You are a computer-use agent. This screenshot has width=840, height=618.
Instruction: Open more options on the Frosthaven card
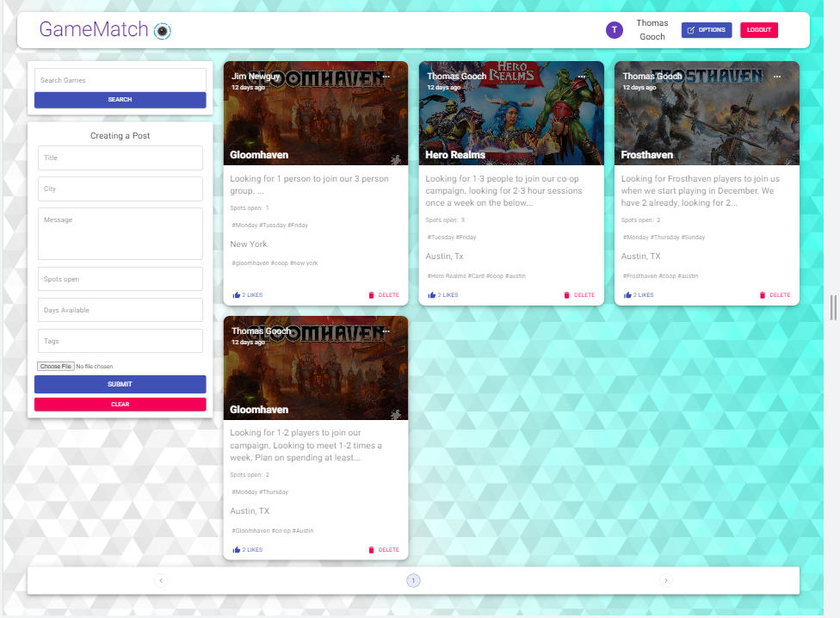(x=777, y=77)
